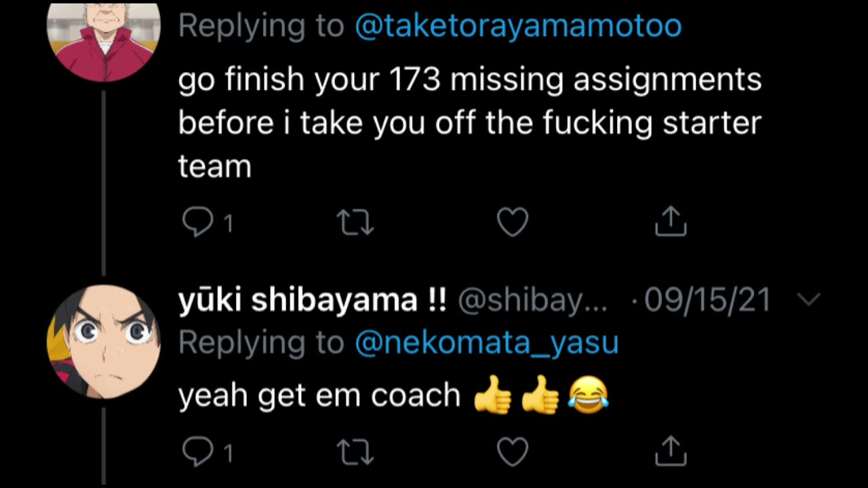
Task: Open the @taketorayamamotoo mention link
Action: coord(518,26)
